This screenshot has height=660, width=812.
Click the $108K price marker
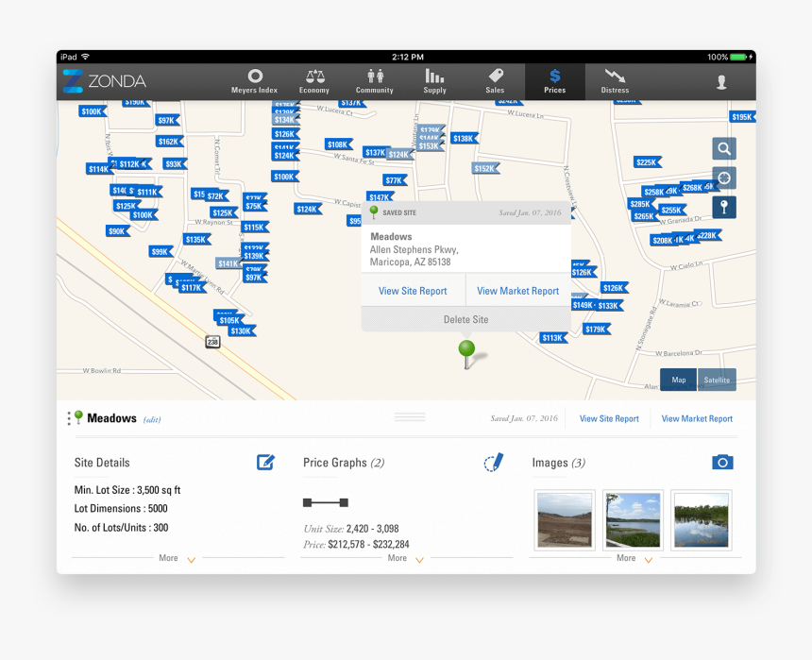[x=339, y=144]
